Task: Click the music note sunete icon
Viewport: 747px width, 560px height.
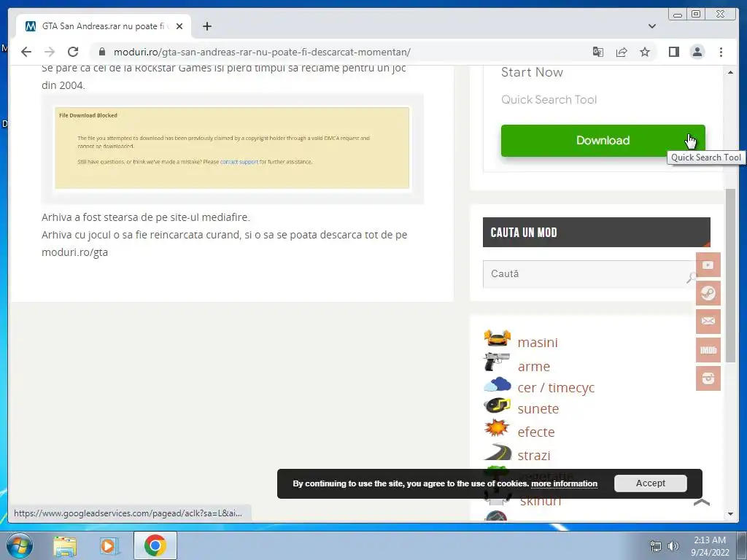Action: point(498,405)
